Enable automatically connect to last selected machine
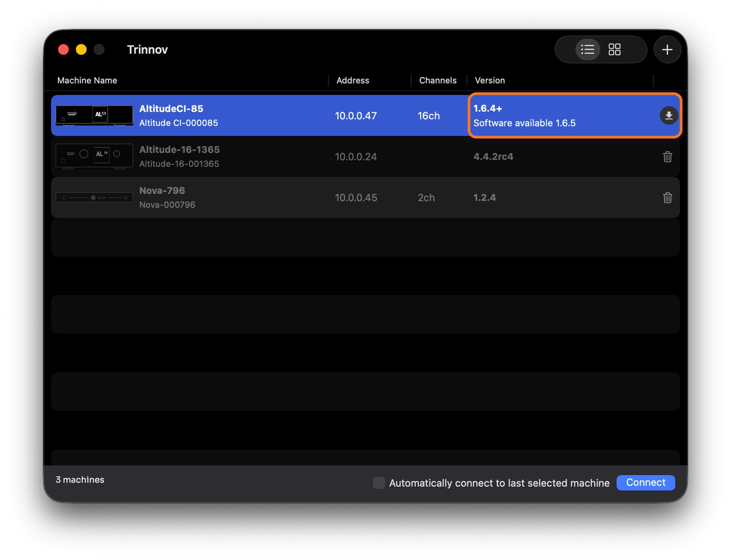This screenshot has width=731, height=560. click(379, 482)
